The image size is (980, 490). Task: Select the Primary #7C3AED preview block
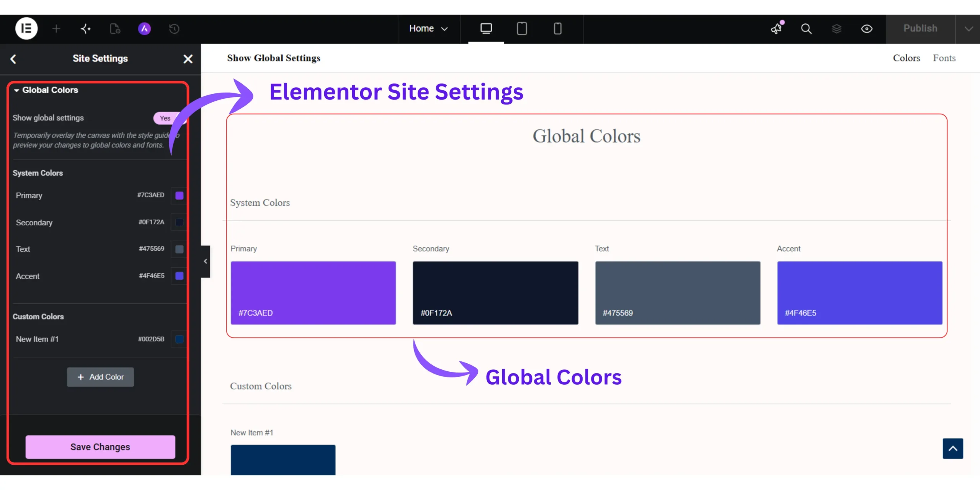tap(313, 293)
